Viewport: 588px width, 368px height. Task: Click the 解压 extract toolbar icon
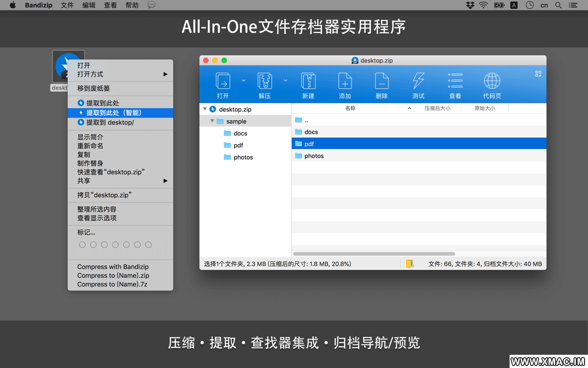(x=265, y=81)
